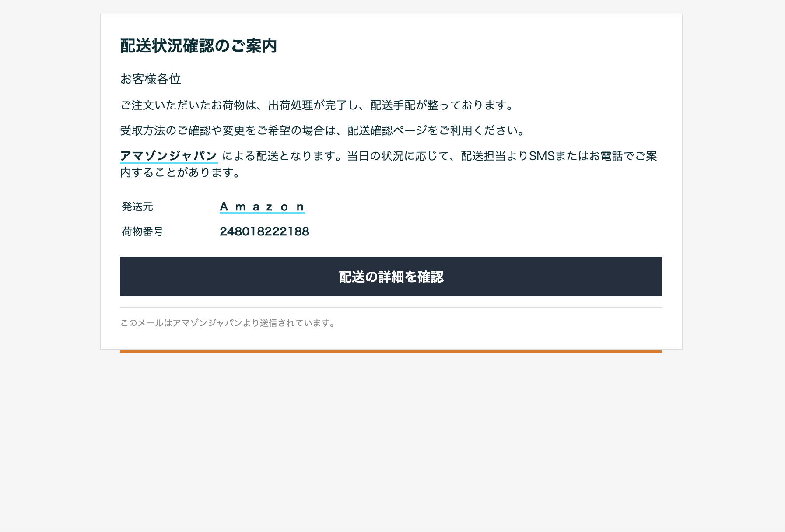This screenshot has width=785, height=532.
Task: Click the 荷物番号 label
Action: coord(142,231)
